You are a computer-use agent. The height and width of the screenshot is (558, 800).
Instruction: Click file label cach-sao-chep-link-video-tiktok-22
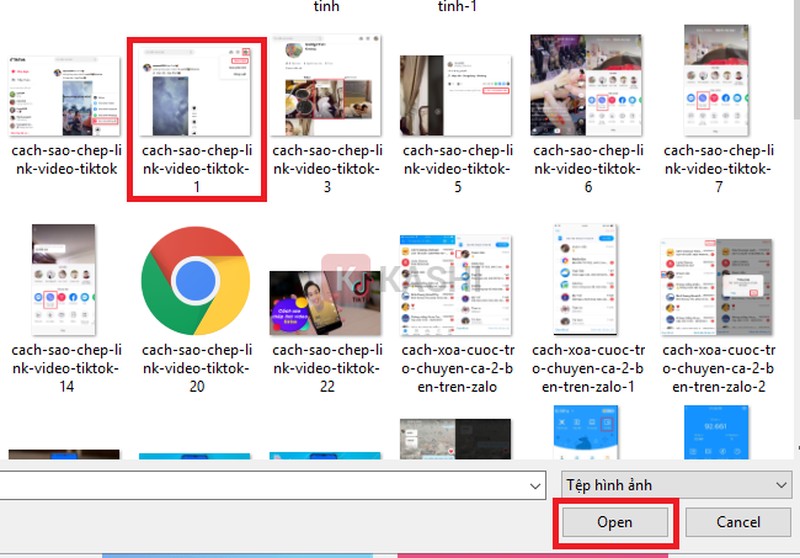[x=327, y=368]
